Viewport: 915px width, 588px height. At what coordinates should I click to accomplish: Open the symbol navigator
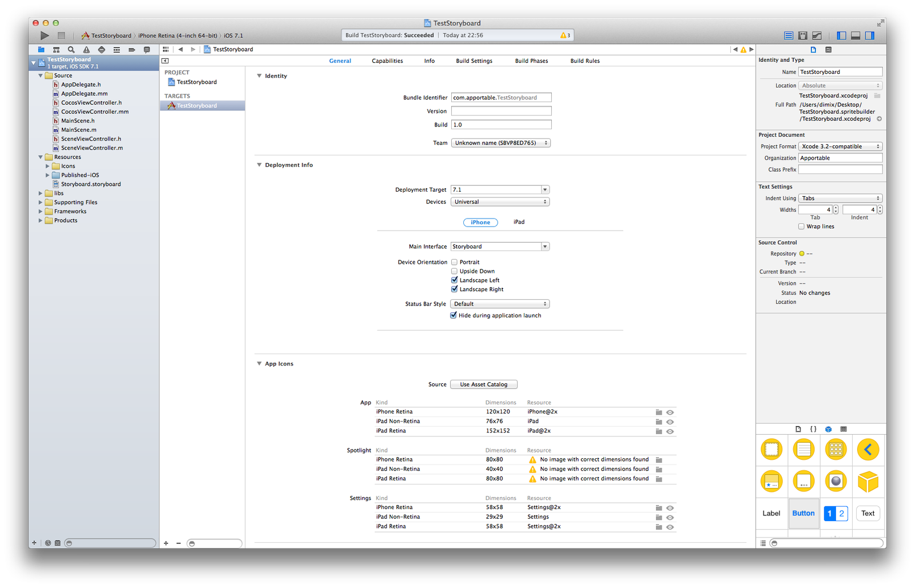[56, 50]
